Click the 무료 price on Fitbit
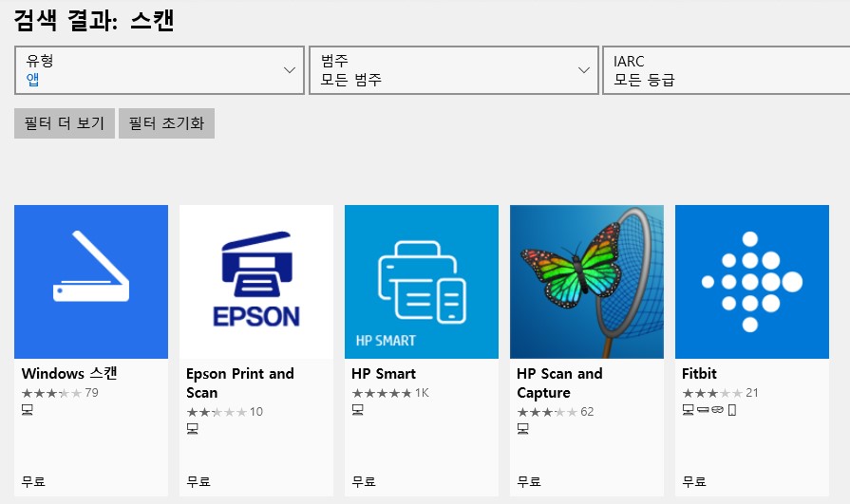 (x=694, y=481)
